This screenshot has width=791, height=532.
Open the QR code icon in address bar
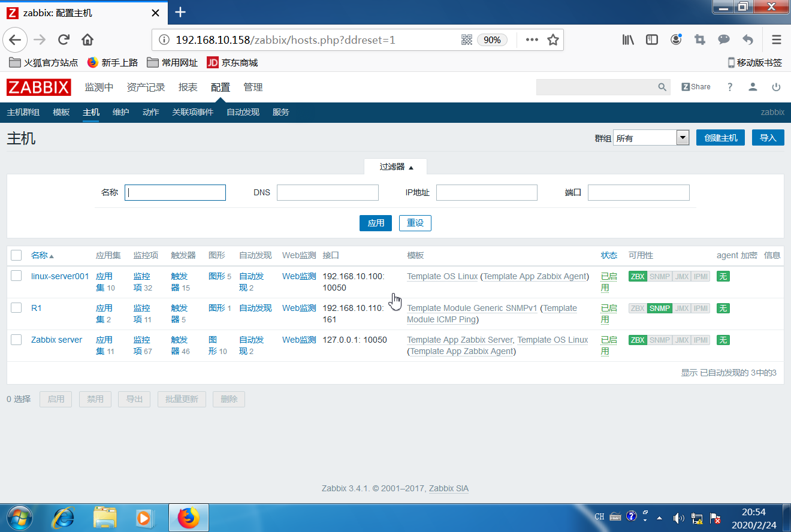(x=467, y=40)
